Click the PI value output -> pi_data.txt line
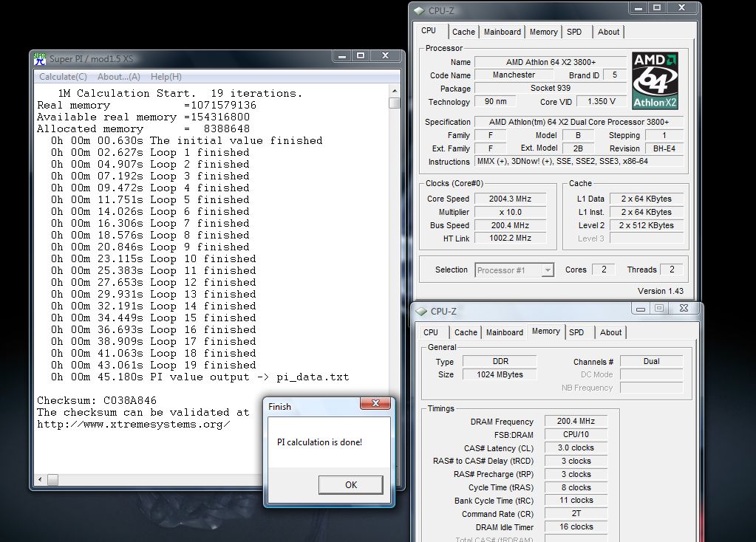756x542 pixels. 200,377
